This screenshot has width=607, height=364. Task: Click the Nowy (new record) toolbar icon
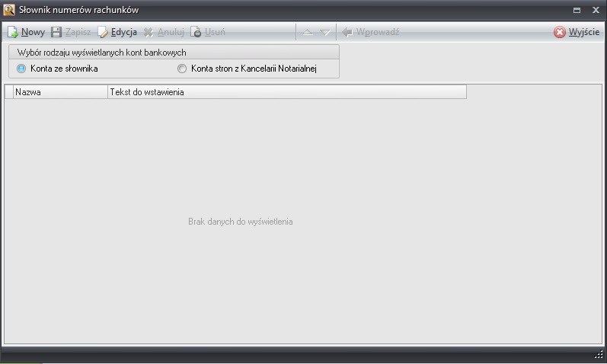point(13,33)
